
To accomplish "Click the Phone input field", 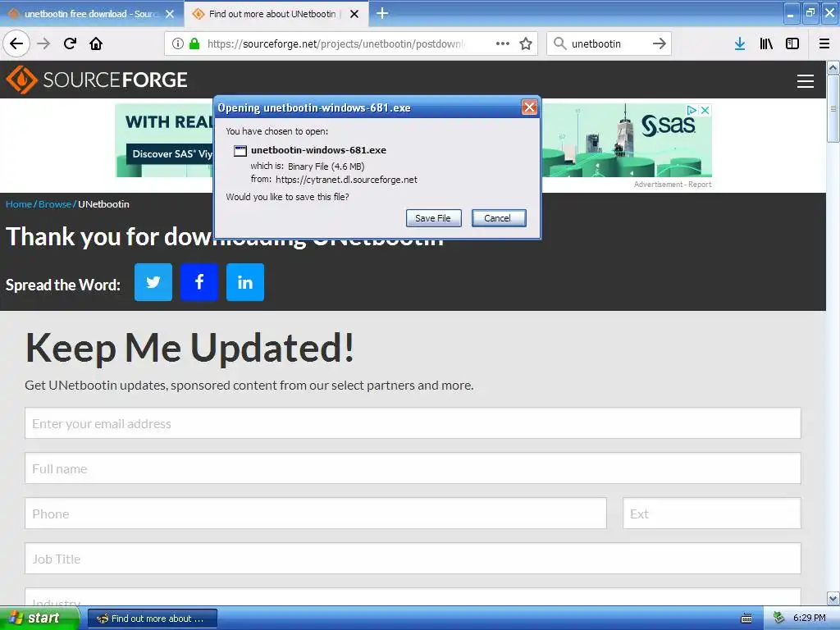I will tap(316, 514).
